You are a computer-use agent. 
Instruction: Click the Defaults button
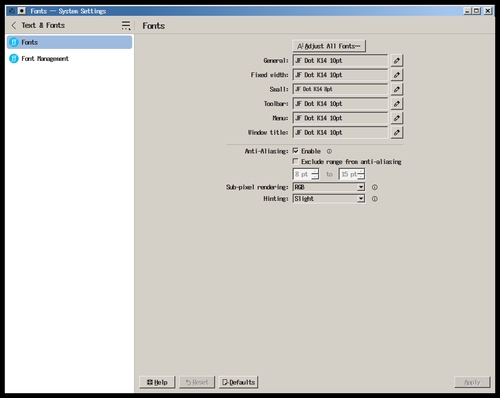click(239, 382)
